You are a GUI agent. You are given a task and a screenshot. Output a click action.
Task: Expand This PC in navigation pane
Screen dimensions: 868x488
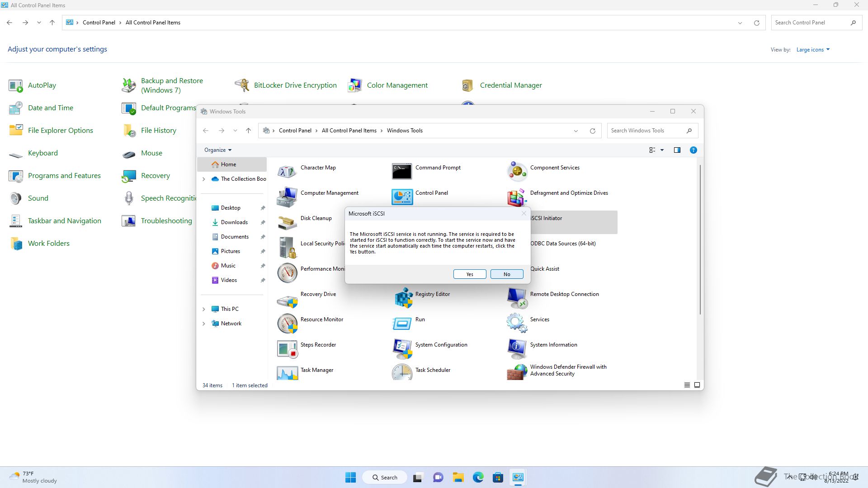(x=203, y=309)
